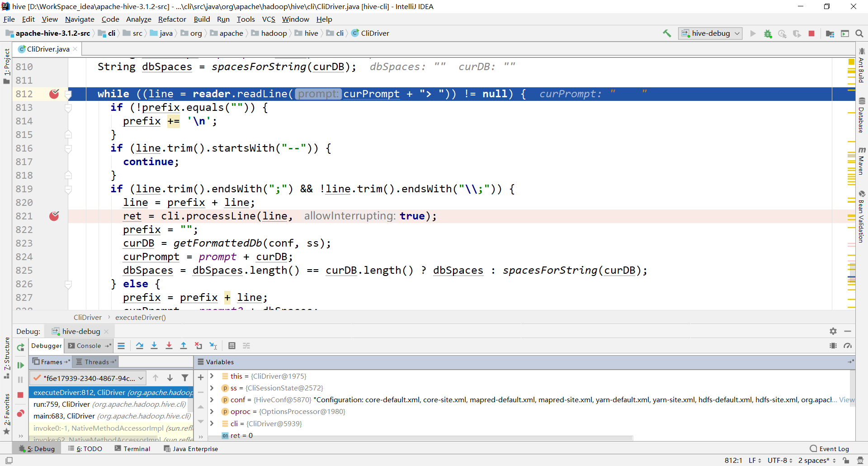This screenshot has height=466, width=868.
Task: Toggle the breakpoint on line 821
Action: coord(54,216)
